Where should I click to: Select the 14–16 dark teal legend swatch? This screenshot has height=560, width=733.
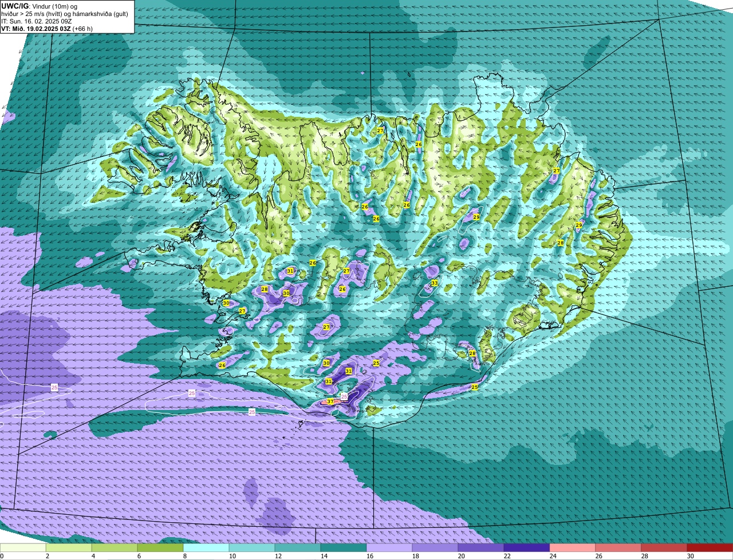[x=344, y=548]
